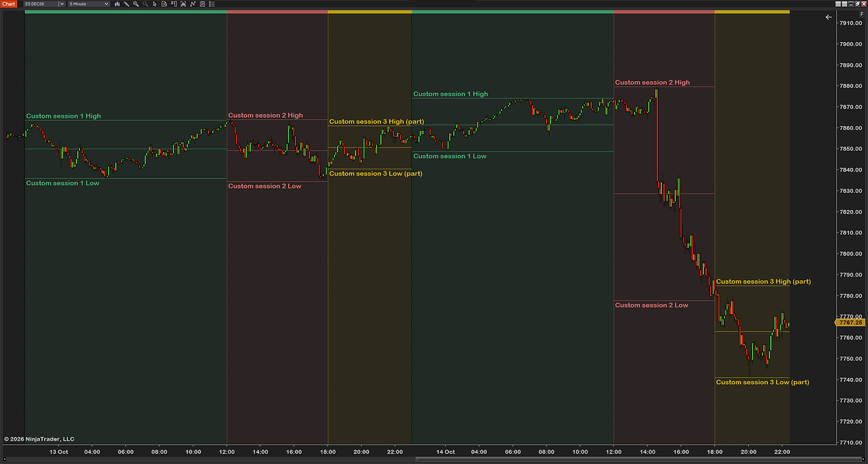Viewport: 868px width, 464px height.
Task: Choose the cursor pointer tool icon
Action: (154, 3)
